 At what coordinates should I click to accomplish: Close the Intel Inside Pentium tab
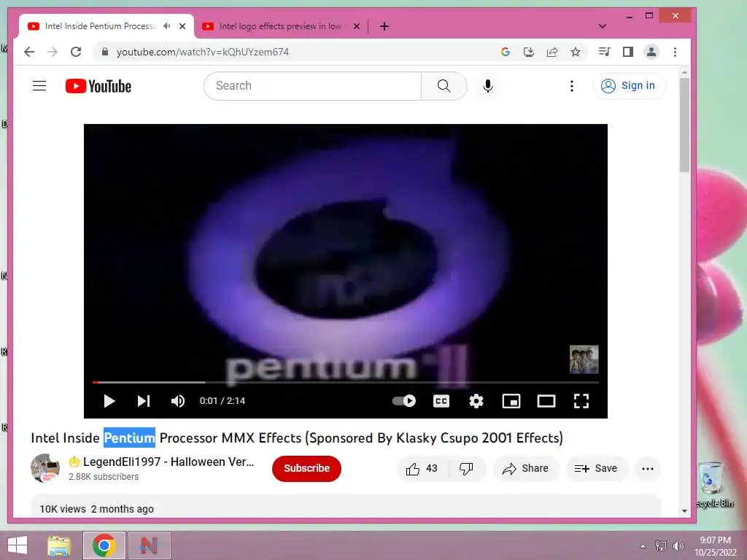182,26
